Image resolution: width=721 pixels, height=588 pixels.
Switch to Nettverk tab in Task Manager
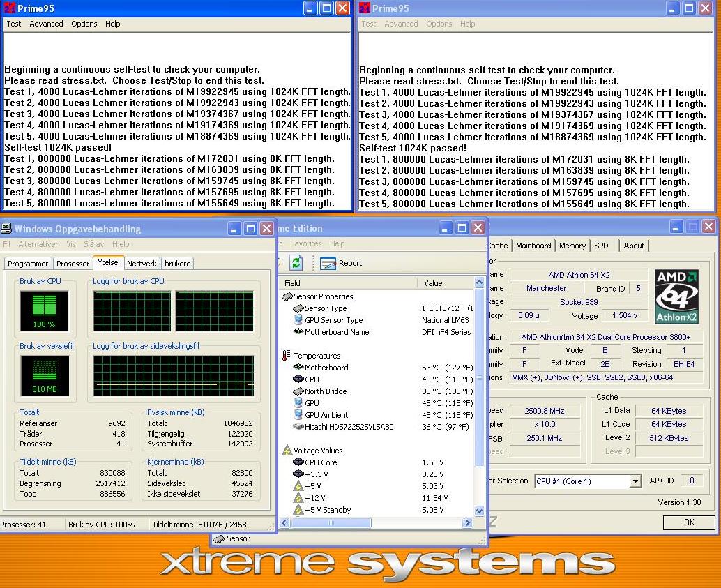pos(142,264)
